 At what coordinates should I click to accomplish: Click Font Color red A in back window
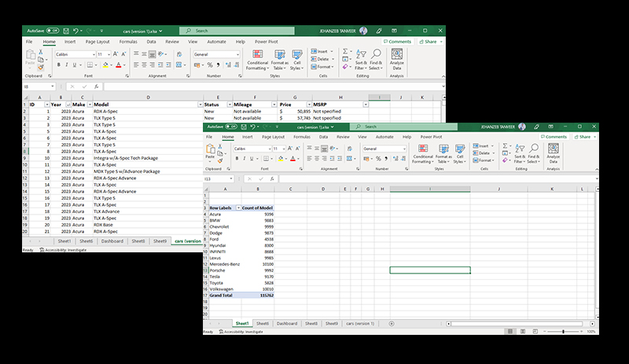(x=119, y=64)
